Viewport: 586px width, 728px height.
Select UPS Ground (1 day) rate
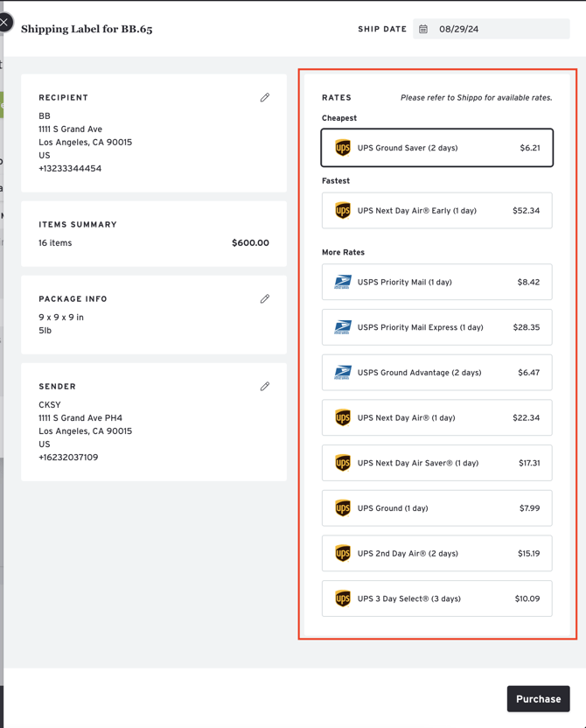(436, 508)
